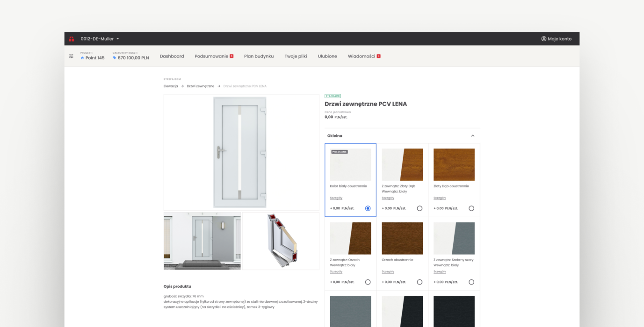The width and height of the screenshot is (644, 327).
Task: View the door frame cross-section thumbnail
Action: (281, 241)
